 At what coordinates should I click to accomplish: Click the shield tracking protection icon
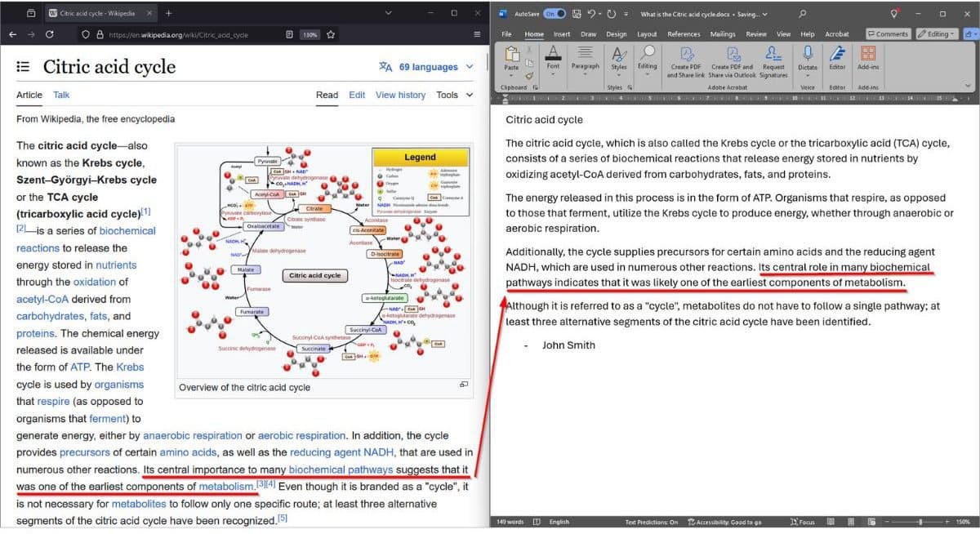pyautogui.click(x=86, y=34)
